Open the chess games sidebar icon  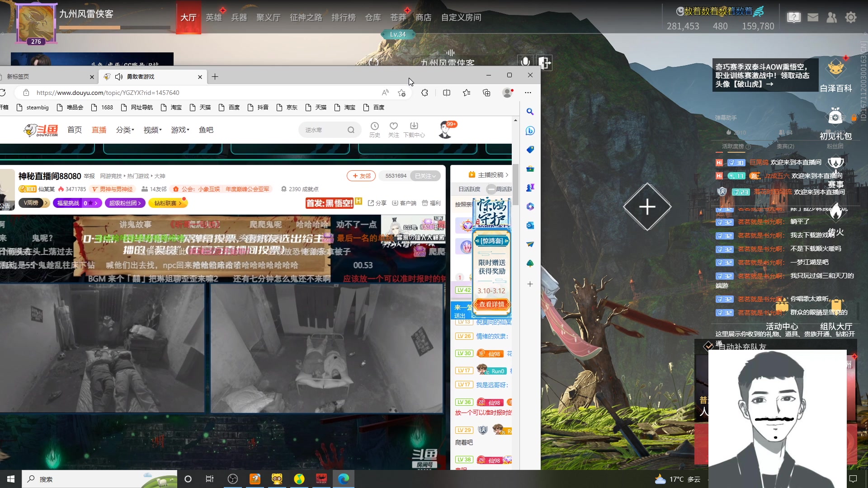pos(530,188)
